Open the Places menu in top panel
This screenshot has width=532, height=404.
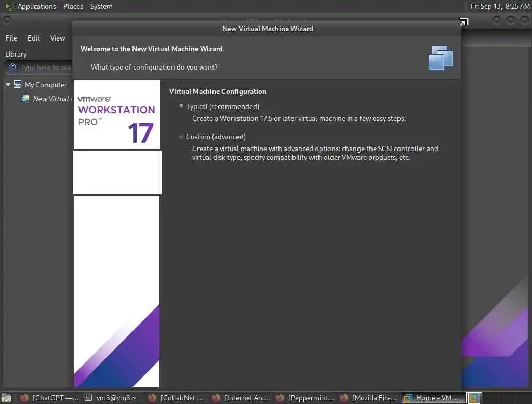click(73, 6)
